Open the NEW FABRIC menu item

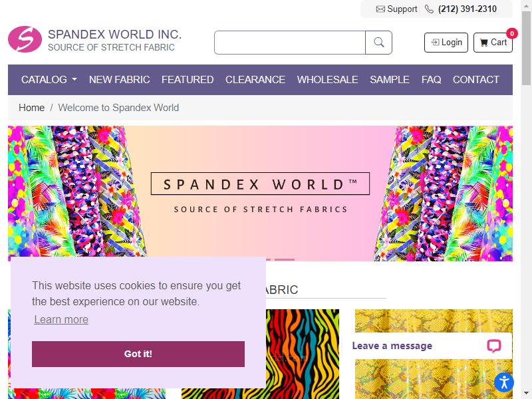click(120, 80)
